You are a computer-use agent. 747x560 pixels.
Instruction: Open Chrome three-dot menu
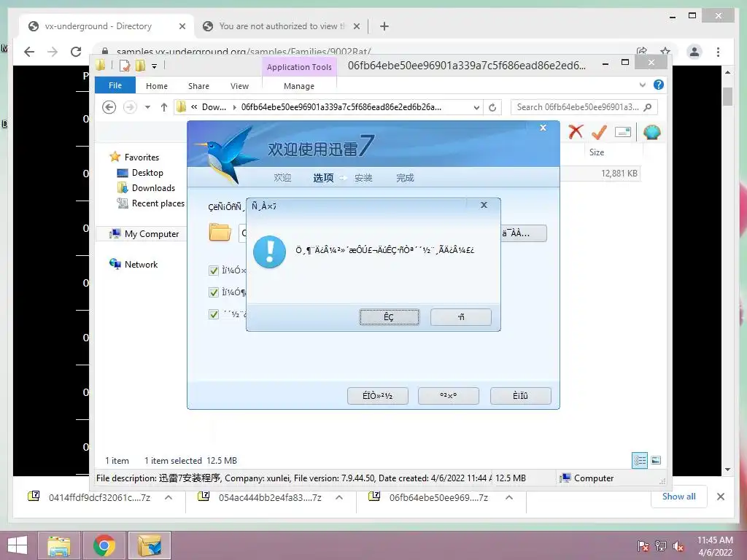point(718,52)
